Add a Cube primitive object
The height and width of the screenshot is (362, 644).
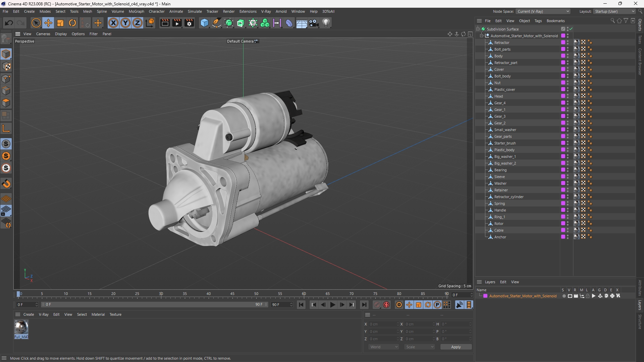[204, 23]
